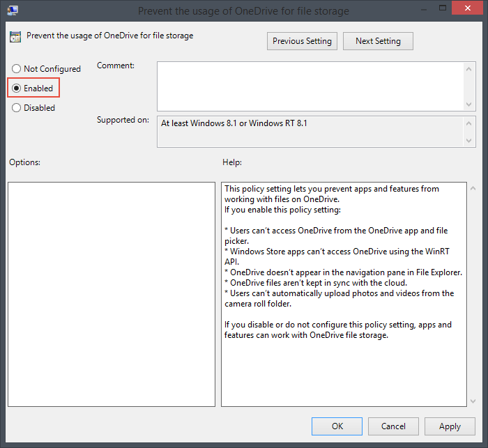Click the 'Help:' label

(x=232, y=162)
